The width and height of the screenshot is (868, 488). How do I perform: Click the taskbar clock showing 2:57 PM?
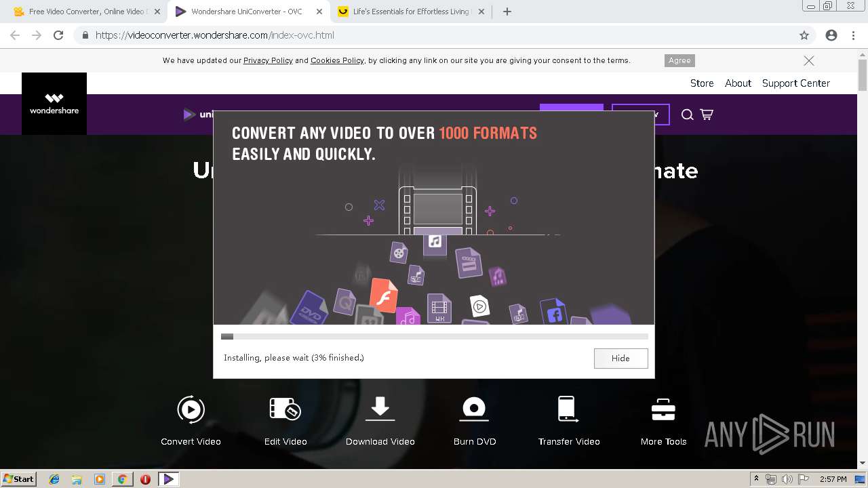[x=833, y=479]
